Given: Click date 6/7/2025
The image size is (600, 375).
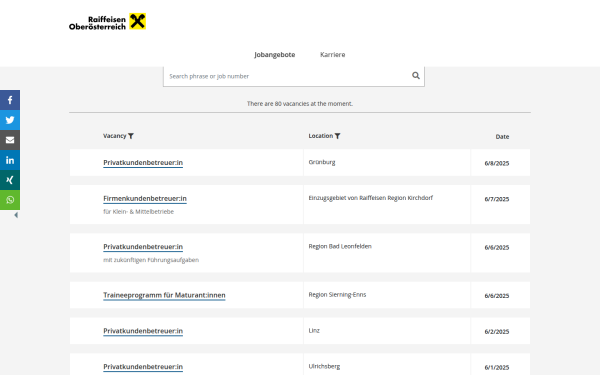Looking at the screenshot, I should click(x=497, y=199).
